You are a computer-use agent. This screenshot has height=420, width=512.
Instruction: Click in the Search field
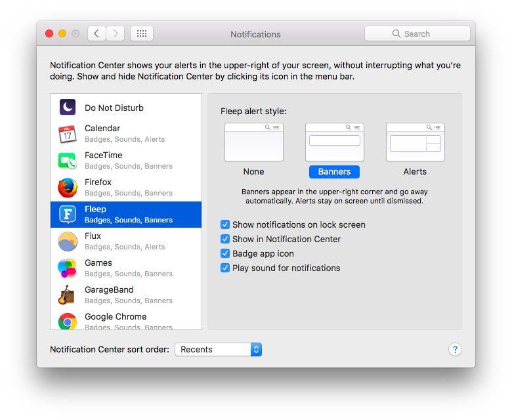pyautogui.click(x=417, y=33)
